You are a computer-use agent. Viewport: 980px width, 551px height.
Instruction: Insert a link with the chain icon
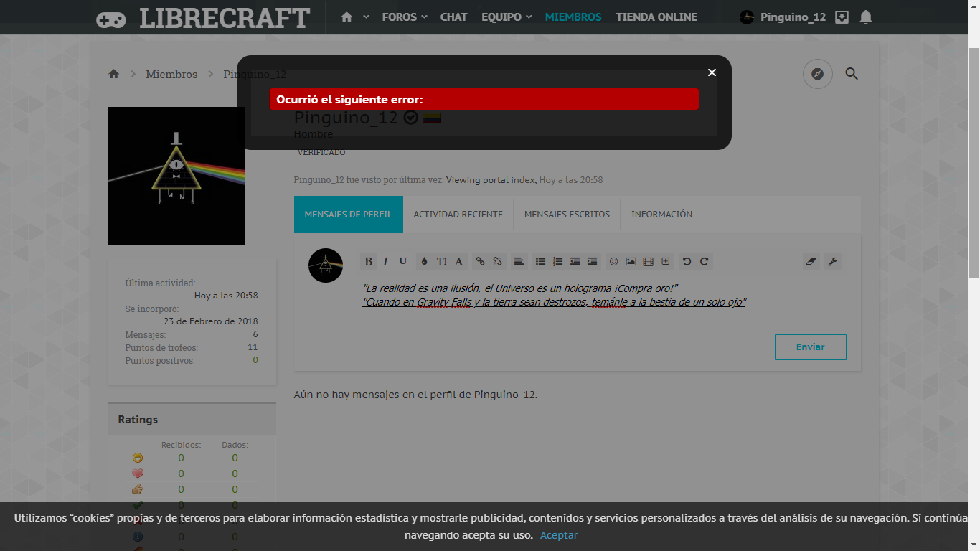(481, 262)
